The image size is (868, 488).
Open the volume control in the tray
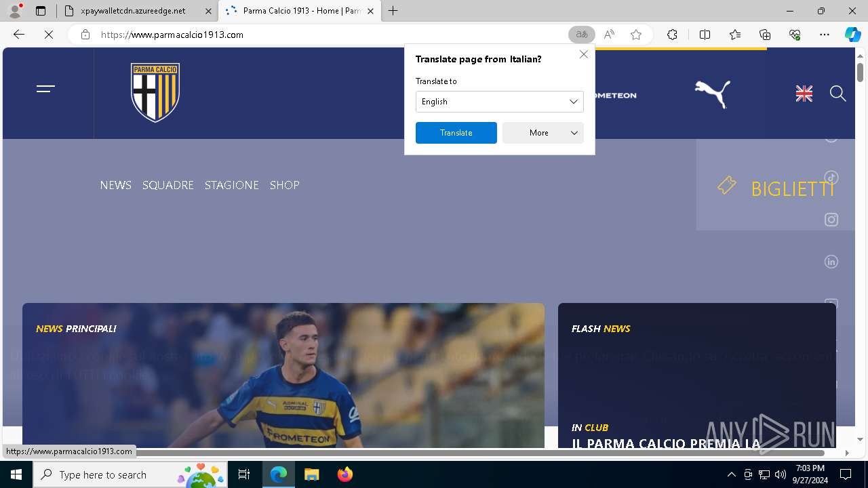[781, 474]
